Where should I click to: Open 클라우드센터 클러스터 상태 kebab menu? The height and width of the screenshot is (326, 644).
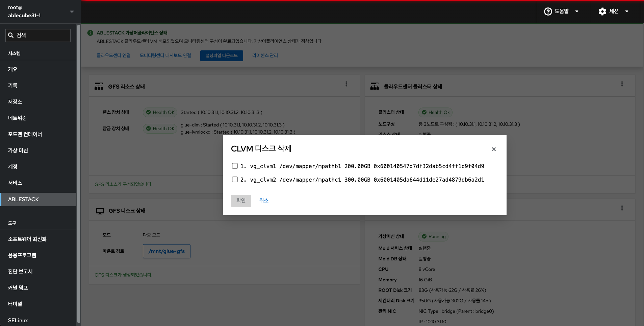coord(622,84)
